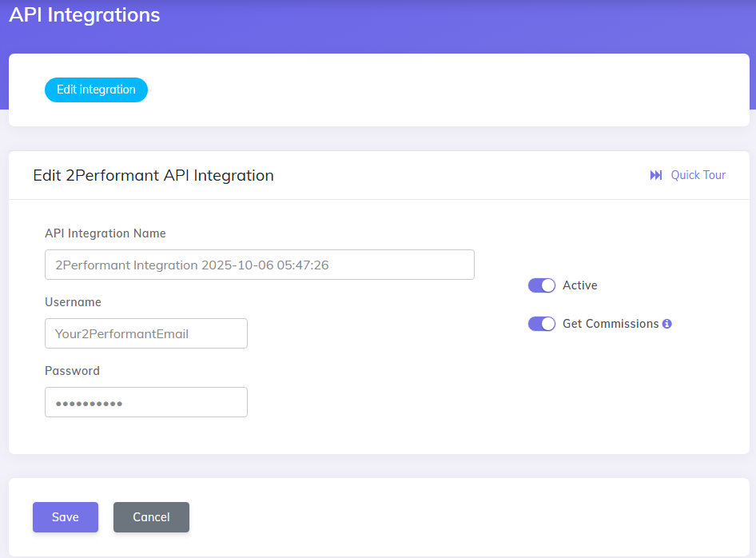Viewport: 756px width, 558px height.
Task: Click the info icon beside Get Commissions
Action: tap(667, 324)
